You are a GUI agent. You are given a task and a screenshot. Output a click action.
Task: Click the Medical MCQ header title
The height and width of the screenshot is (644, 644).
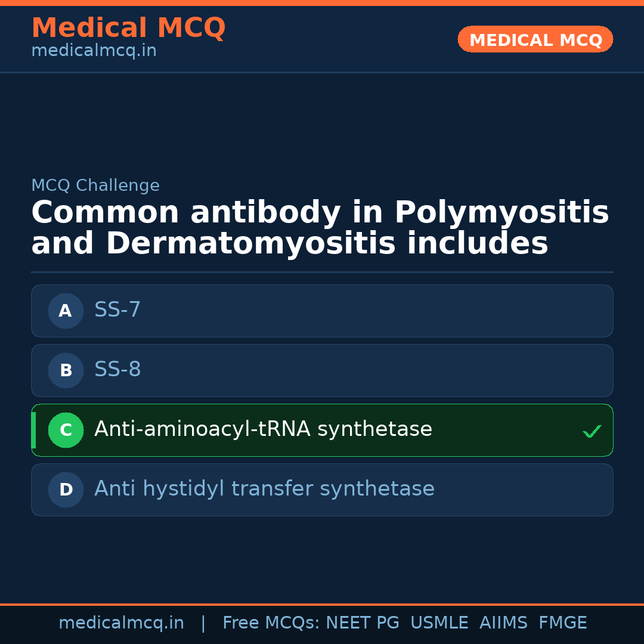pos(128,28)
